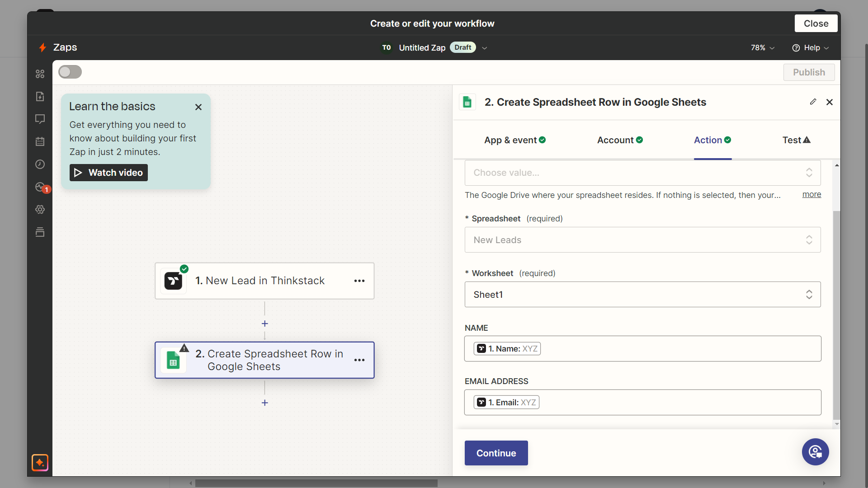Open the apps grid icon in left sidebar
The height and width of the screenshot is (488, 868).
[40, 74]
